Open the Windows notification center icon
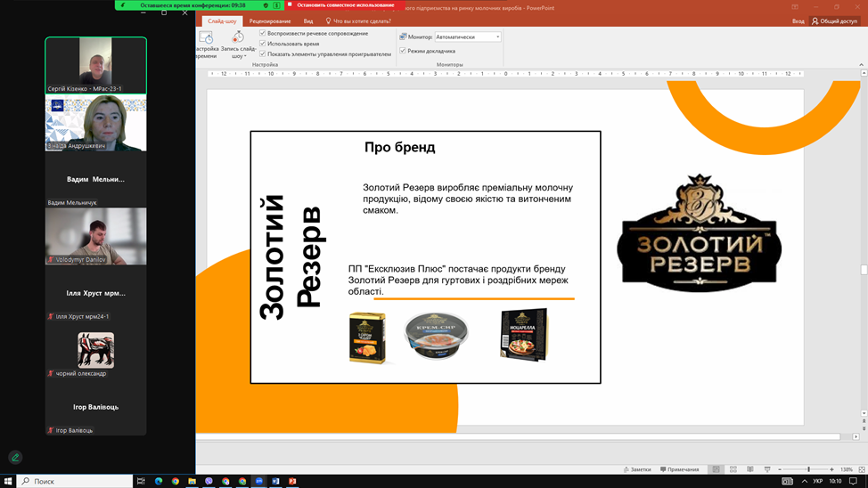This screenshot has width=868, height=488. point(853,481)
